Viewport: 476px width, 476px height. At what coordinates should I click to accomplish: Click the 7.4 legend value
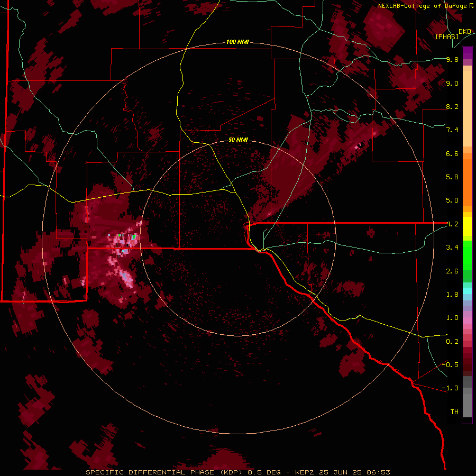click(x=452, y=130)
